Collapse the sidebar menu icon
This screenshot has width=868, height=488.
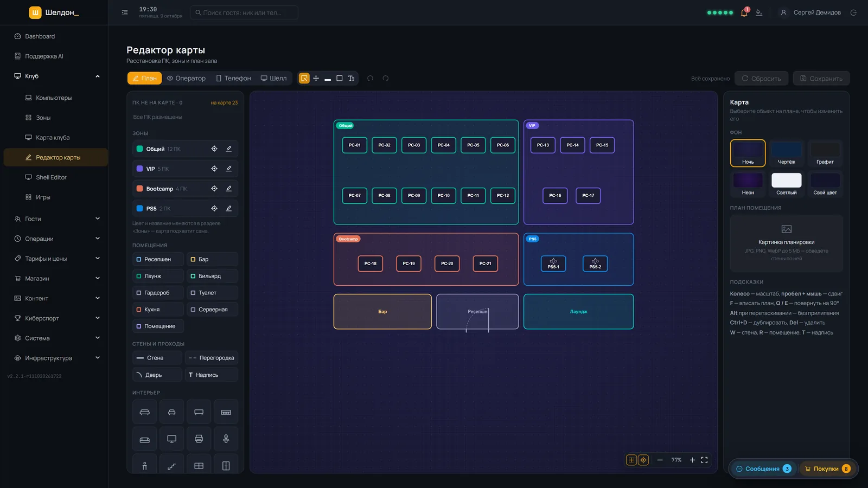click(x=125, y=12)
